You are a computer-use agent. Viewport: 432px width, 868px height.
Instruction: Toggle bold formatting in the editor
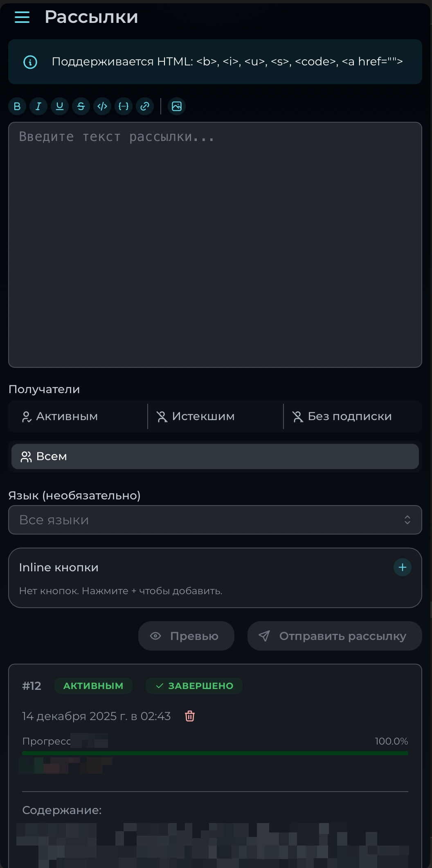click(17, 106)
